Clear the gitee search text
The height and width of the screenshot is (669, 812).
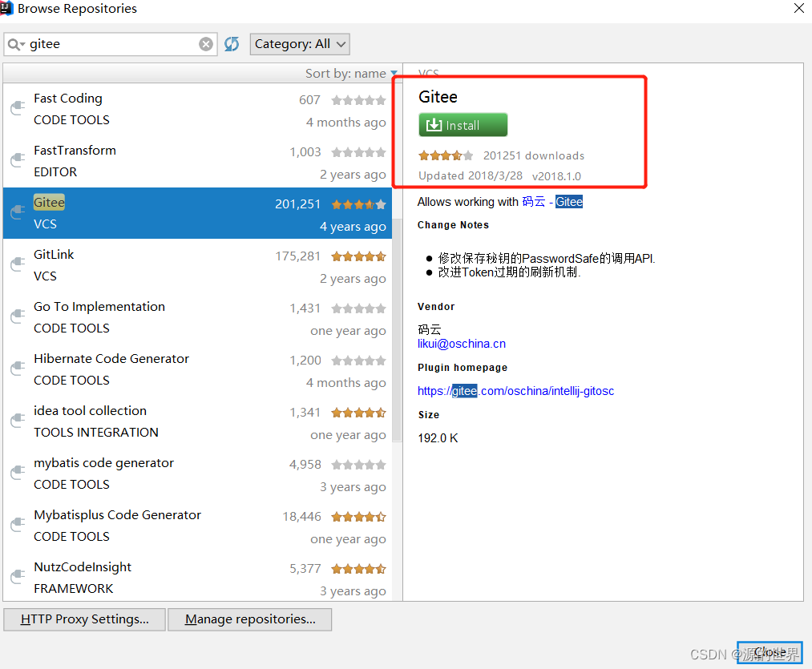point(205,45)
